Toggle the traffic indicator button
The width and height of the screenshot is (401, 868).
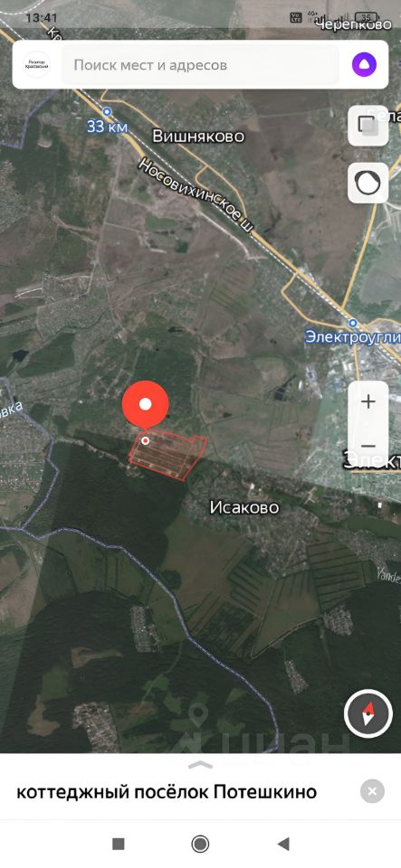[x=368, y=183]
